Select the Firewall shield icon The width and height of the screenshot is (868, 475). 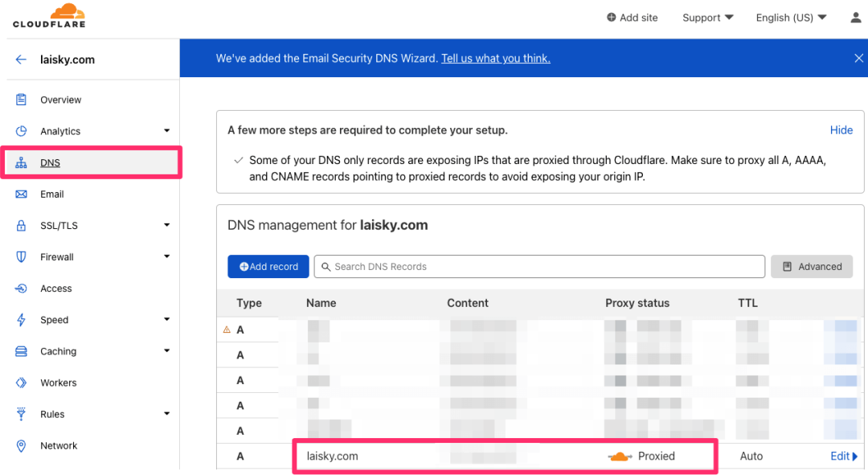pyautogui.click(x=22, y=256)
